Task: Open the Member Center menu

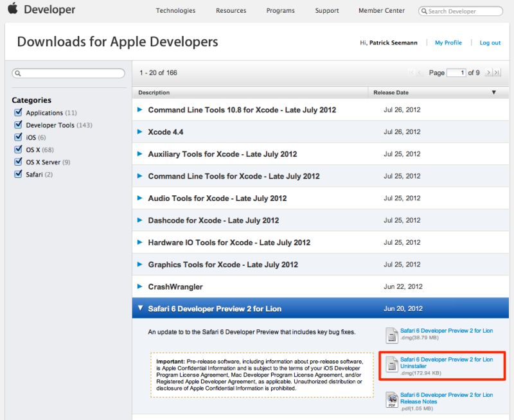Action: coord(382,10)
